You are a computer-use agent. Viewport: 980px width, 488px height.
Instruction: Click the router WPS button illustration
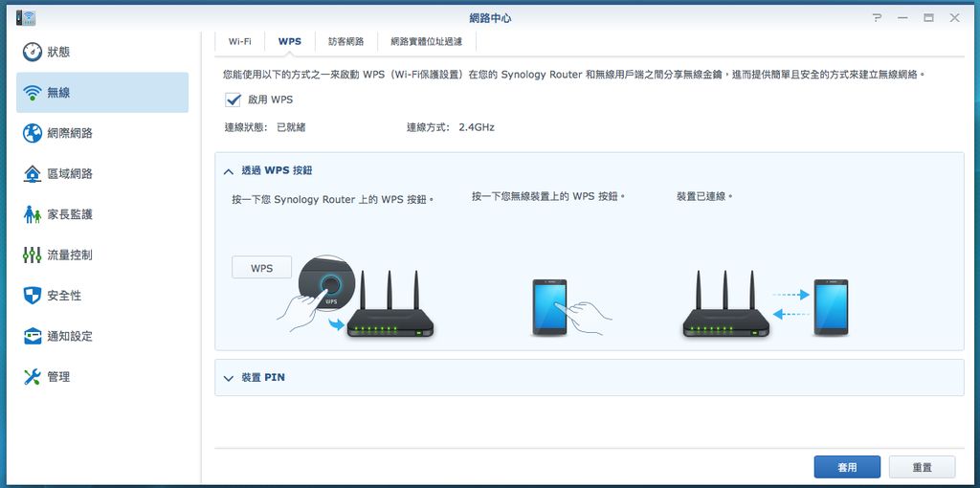354,296
